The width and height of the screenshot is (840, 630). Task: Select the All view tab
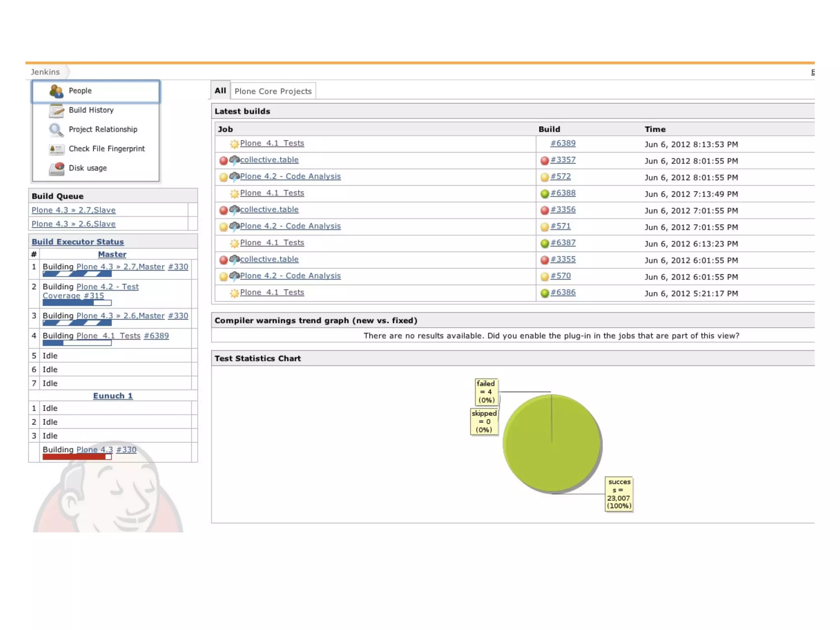click(220, 91)
